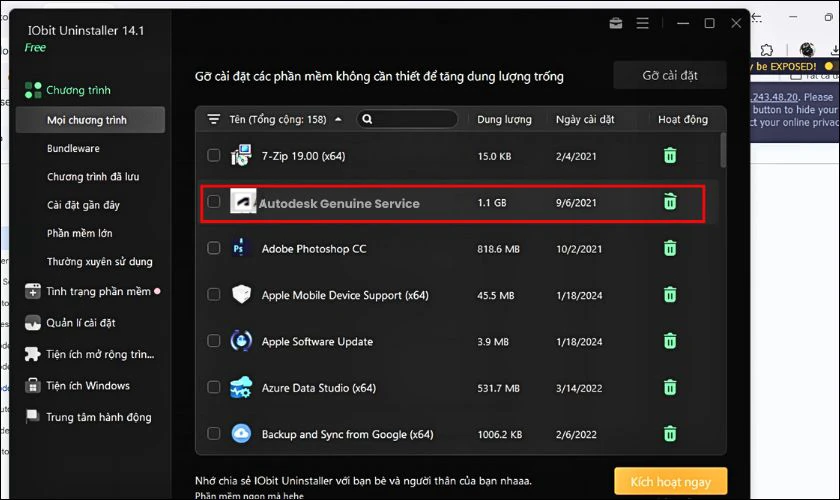The image size is (840, 500).
Task: Open Bundleware list
Action: pos(73,148)
